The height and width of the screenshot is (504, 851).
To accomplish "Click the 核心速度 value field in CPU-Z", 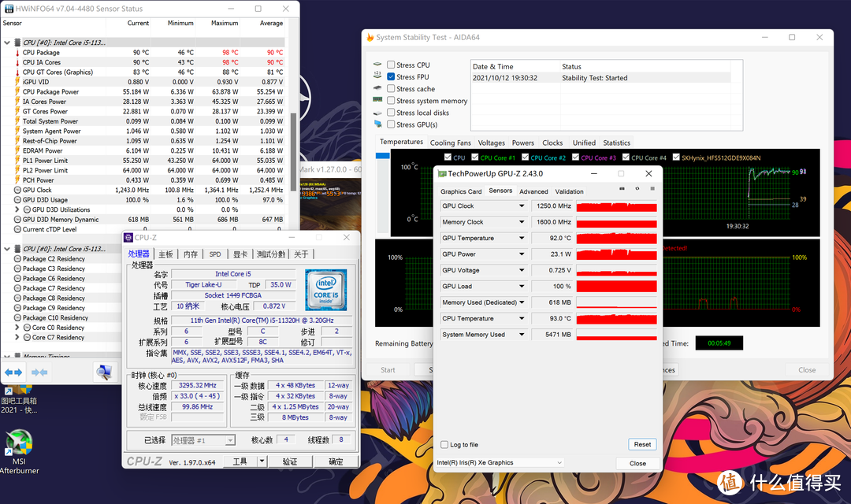I will [x=198, y=385].
